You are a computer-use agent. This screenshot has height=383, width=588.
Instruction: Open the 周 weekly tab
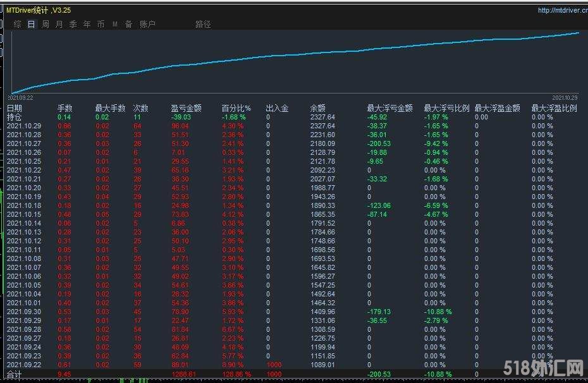pyautogui.click(x=46, y=25)
